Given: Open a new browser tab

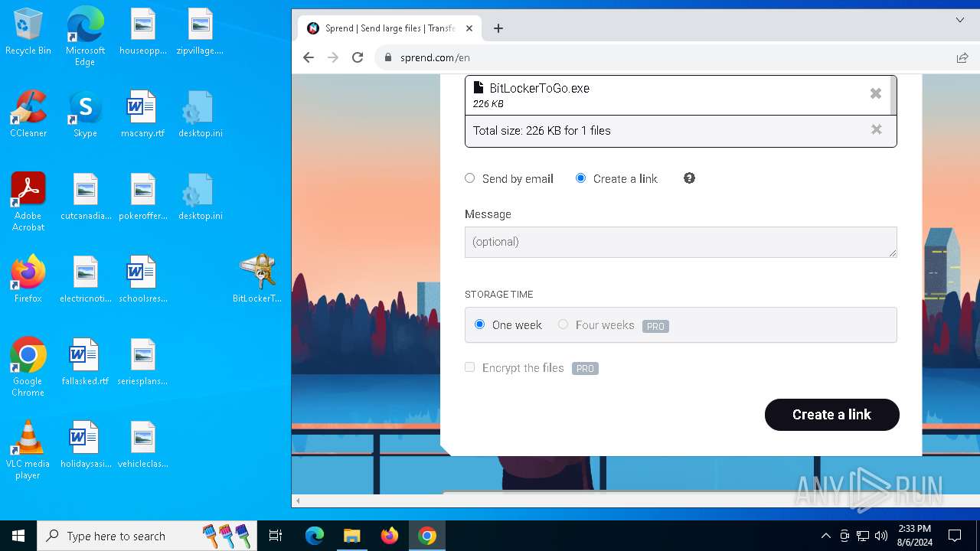Looking at the screenshot, I should 498,28.
